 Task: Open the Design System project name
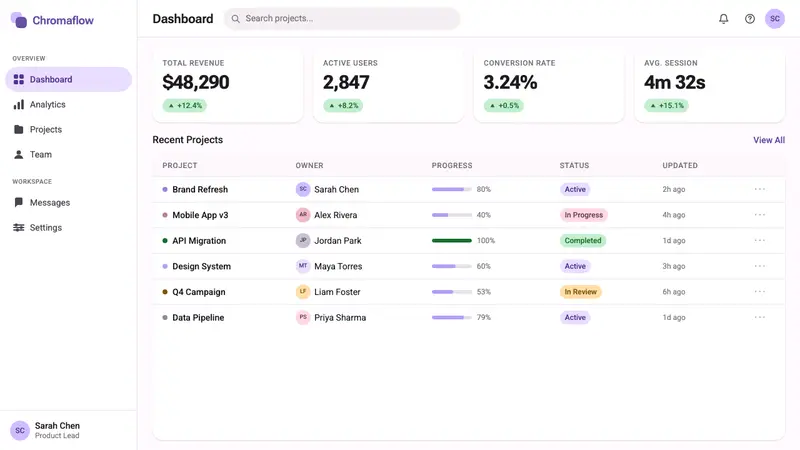(202, 266)
